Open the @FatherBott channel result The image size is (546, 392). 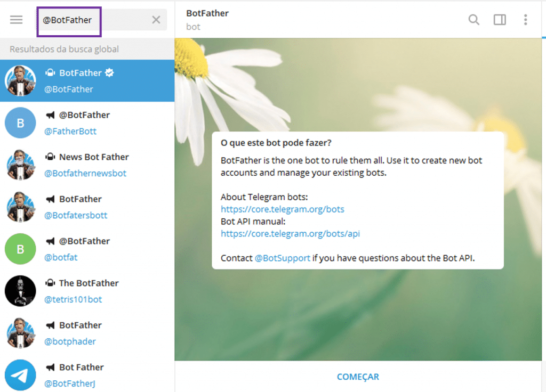pos(87,123)
